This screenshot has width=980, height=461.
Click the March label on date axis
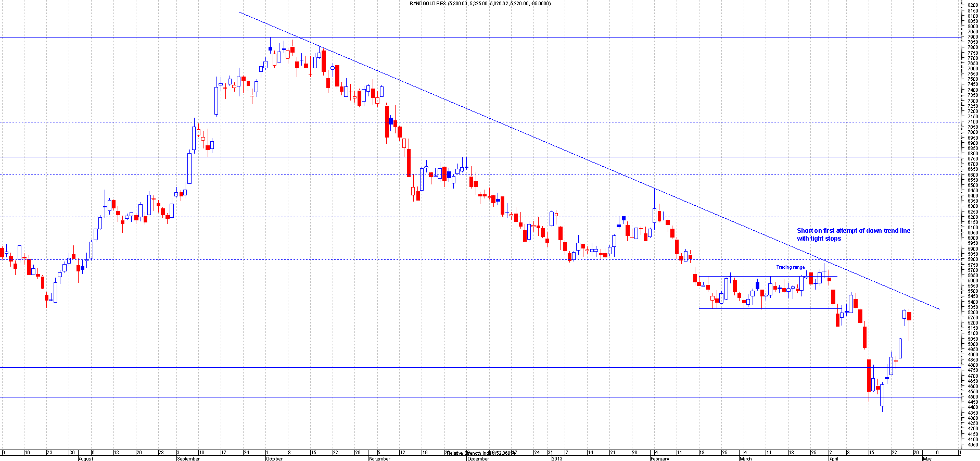click(x=745, y=458)
